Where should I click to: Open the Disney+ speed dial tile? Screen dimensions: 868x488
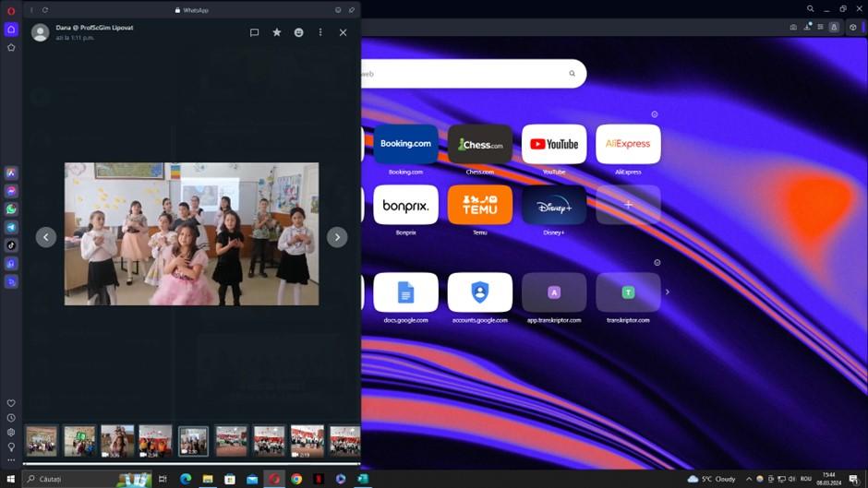point(554,205)
